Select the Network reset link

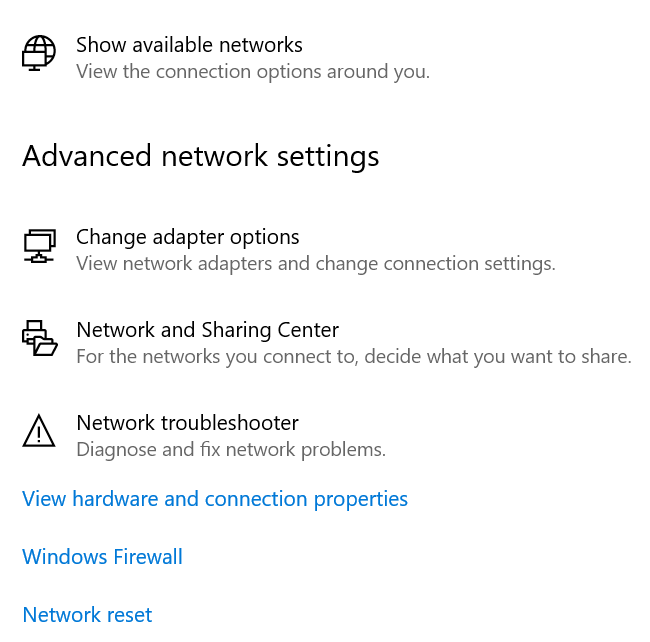point(87,615)
